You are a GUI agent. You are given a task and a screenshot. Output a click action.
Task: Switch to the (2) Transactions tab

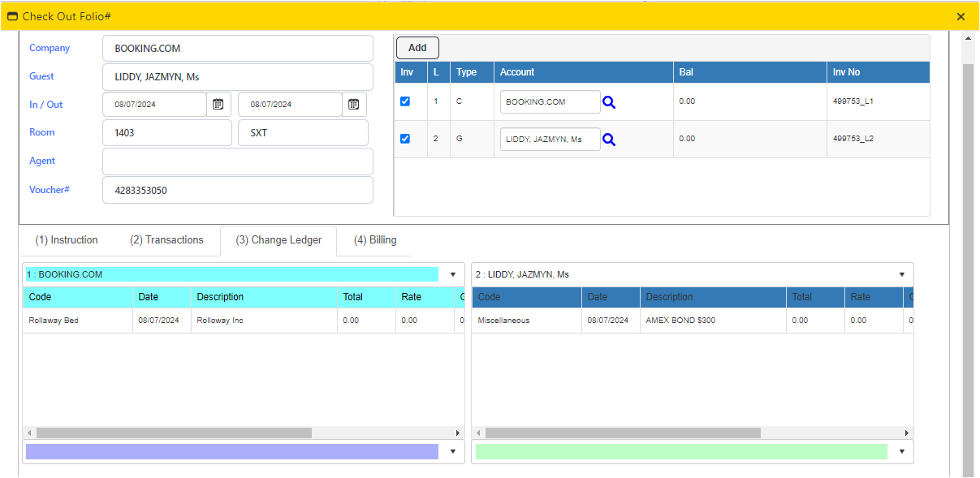pyautogui.click(x=166, y=240)
